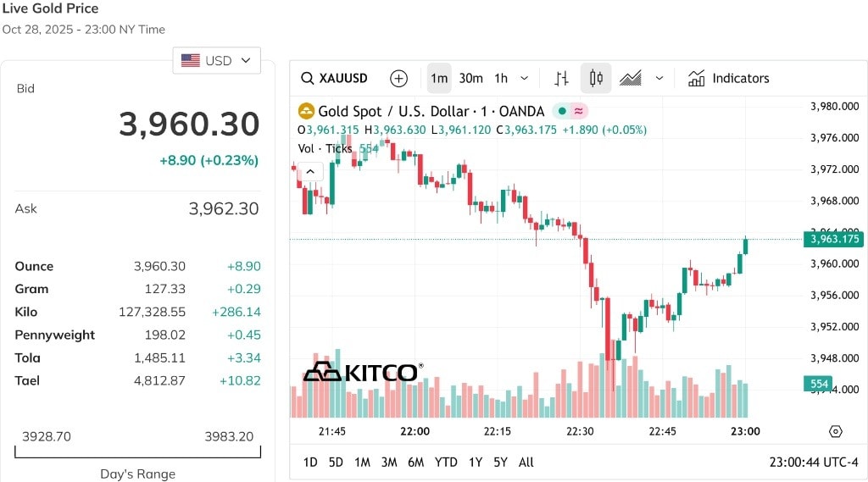
Task: Select the area chart style icon
Action: coord(630,79)
